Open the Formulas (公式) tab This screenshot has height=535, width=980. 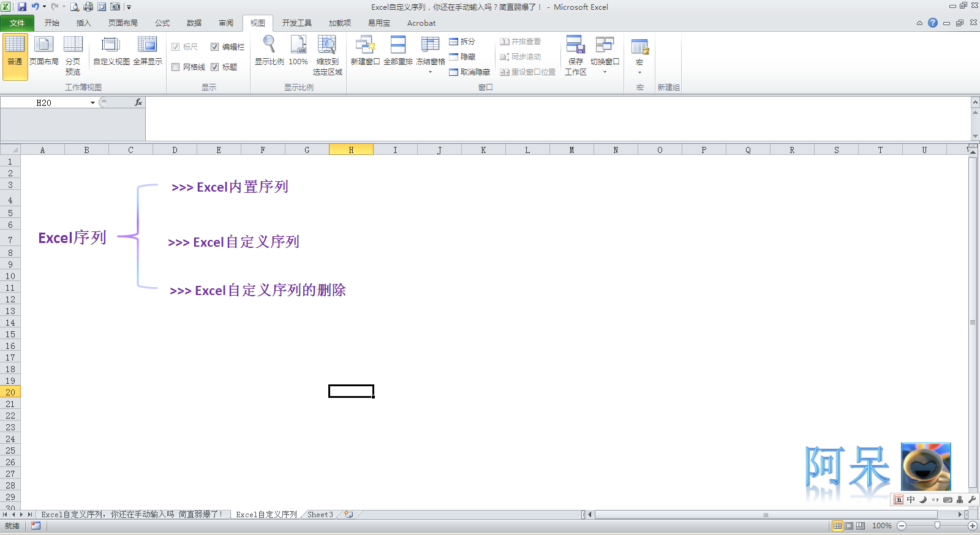point(162,23)
